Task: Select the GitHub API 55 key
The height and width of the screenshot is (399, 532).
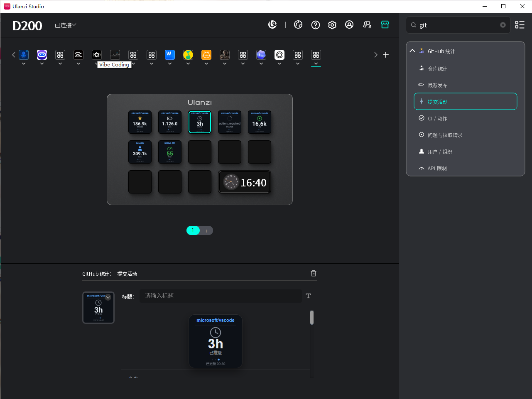Action: pos(170,152)
